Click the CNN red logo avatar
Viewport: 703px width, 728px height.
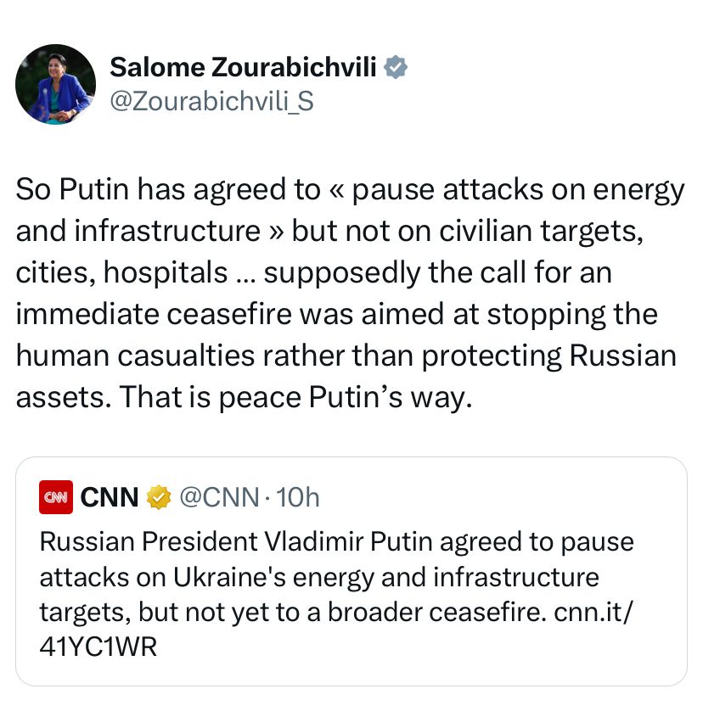56,497
